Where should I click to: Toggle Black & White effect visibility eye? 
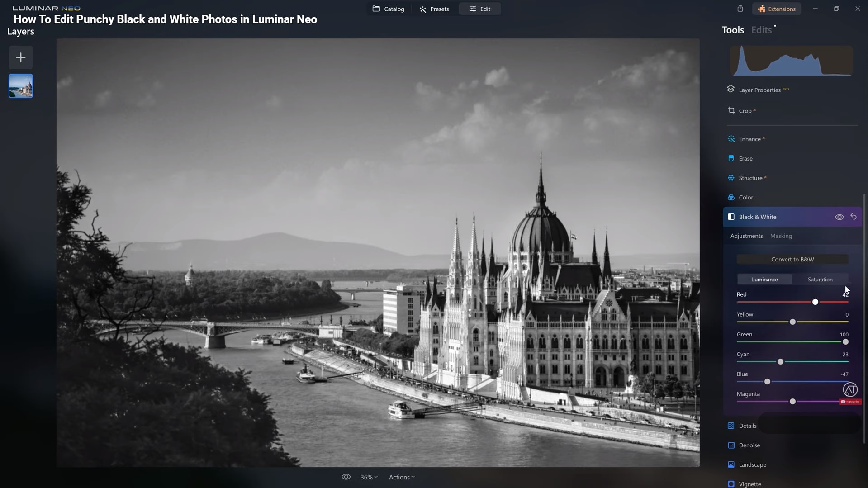point(839,217)
